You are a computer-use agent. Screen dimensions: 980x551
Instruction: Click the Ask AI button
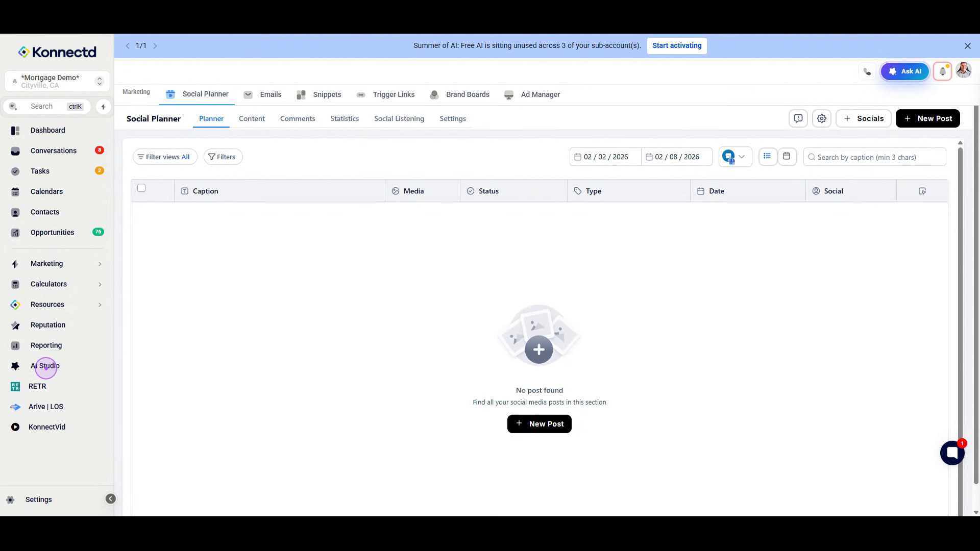(905, 71)
